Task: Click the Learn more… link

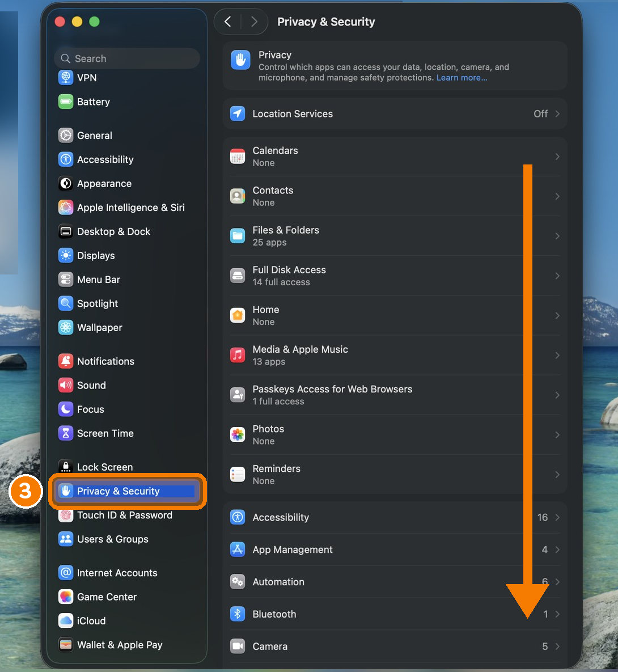Action: click(462, 78)
